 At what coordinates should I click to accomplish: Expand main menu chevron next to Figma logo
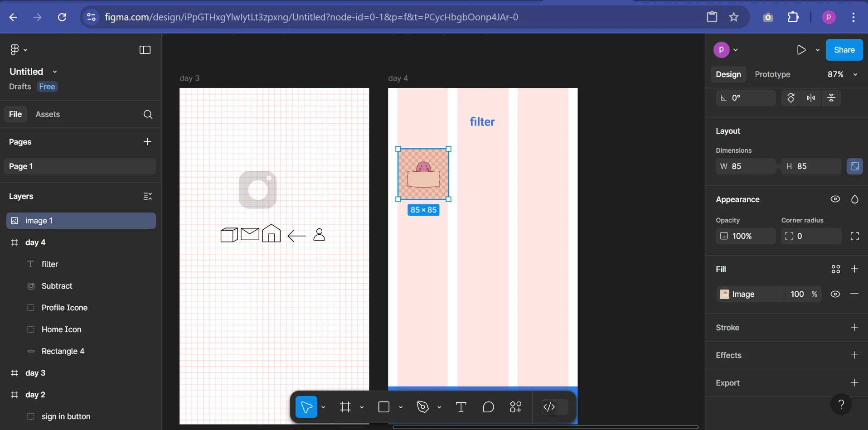[x=25, y=50]
